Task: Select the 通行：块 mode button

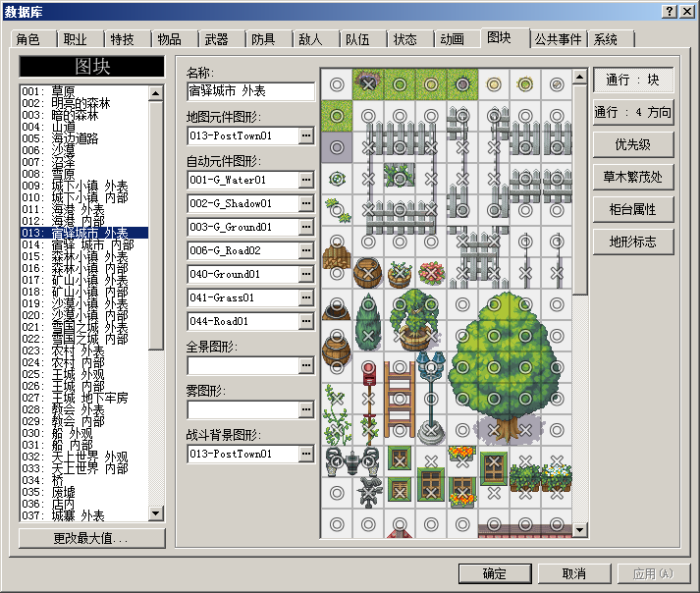Action: [633, 80]
